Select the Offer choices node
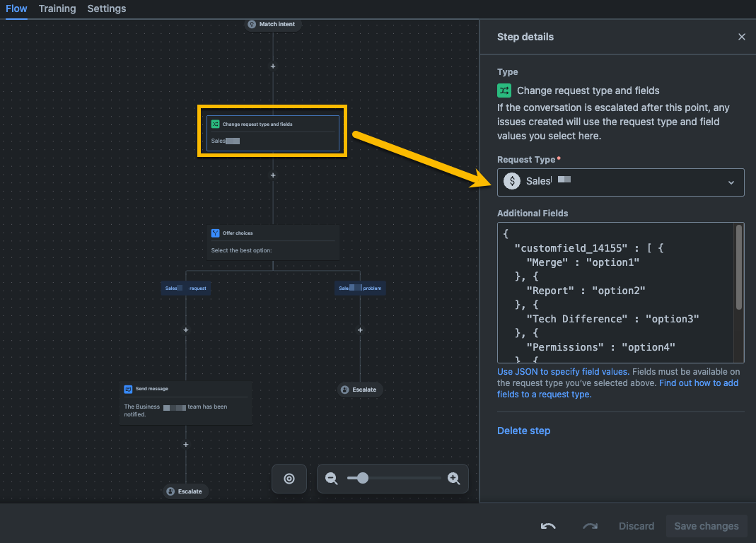This screenshot has width=756, height=543. [273, 243]
